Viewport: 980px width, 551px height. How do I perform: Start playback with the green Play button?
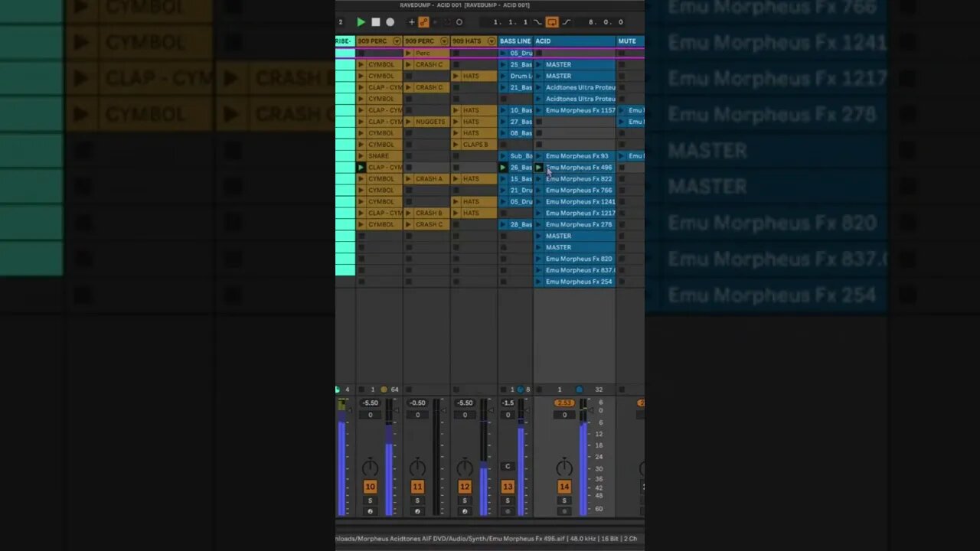[x=361, y=22]
